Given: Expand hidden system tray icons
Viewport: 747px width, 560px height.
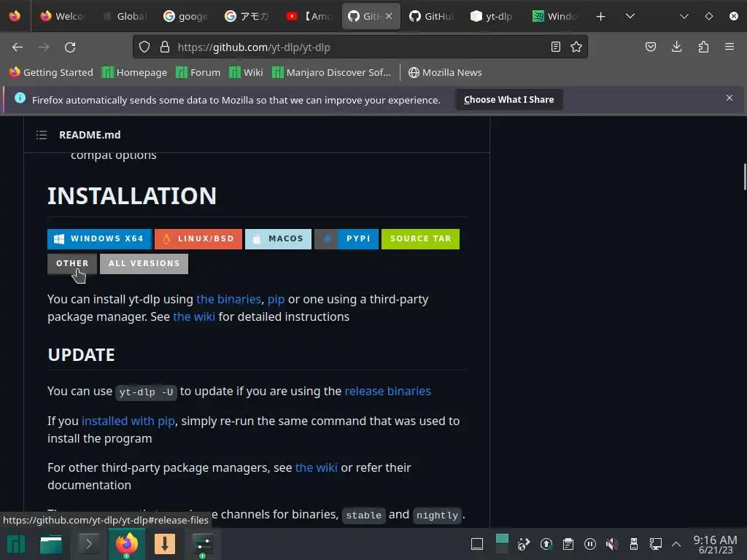Looking at the screenshot, I should click(x=676, y=544).
